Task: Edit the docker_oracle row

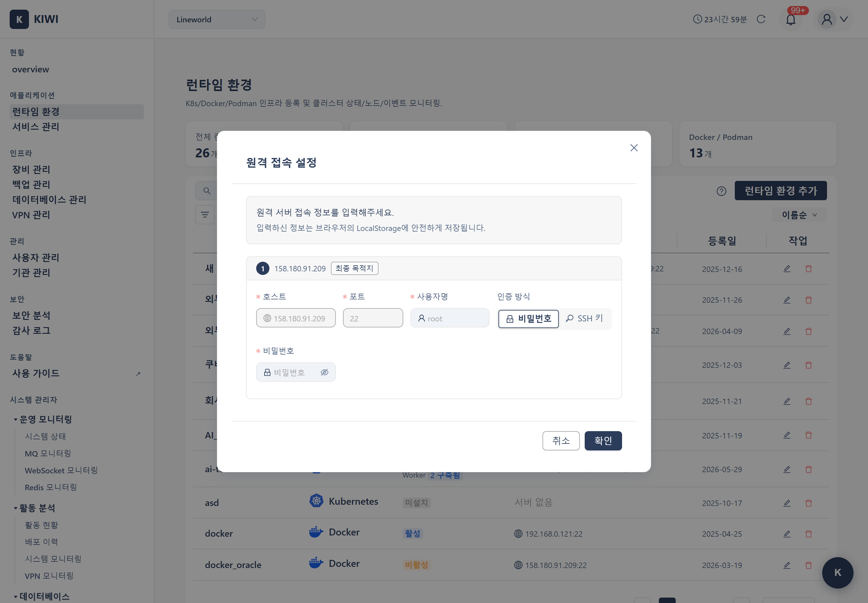Action: point(787,566)
